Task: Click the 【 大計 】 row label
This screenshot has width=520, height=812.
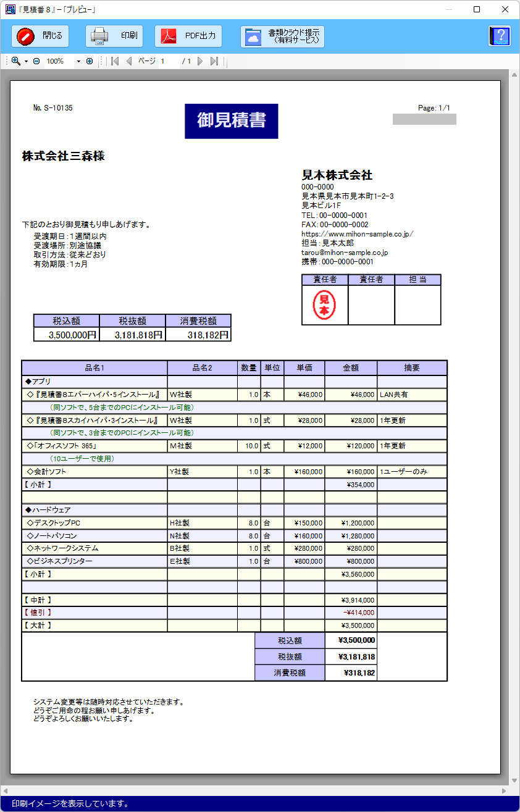Action: click(38, 626)
